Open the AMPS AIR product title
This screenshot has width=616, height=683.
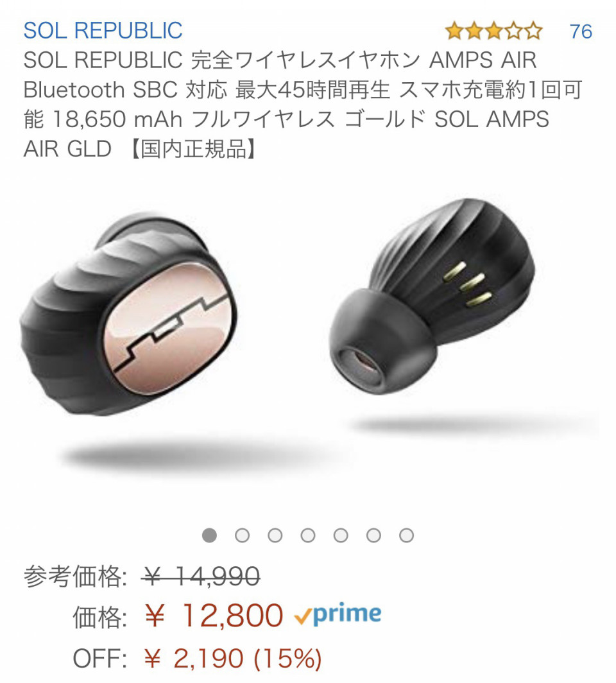303,104
